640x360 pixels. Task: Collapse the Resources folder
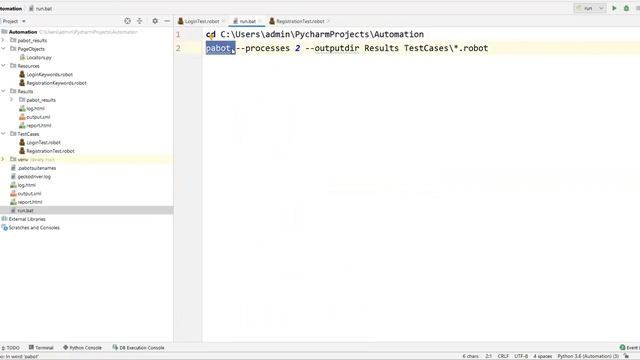[3, 66]
